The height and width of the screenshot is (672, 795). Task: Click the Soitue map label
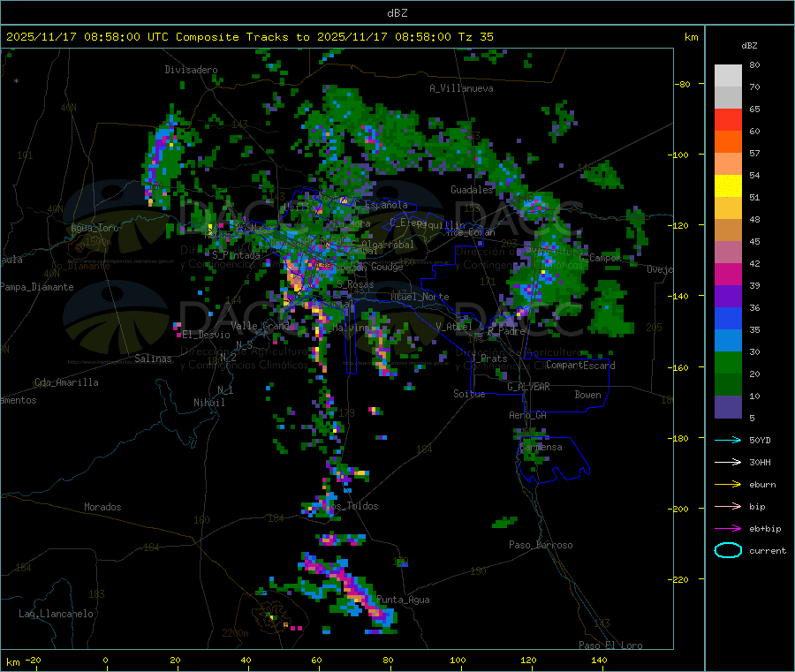(x=469, y=394)
